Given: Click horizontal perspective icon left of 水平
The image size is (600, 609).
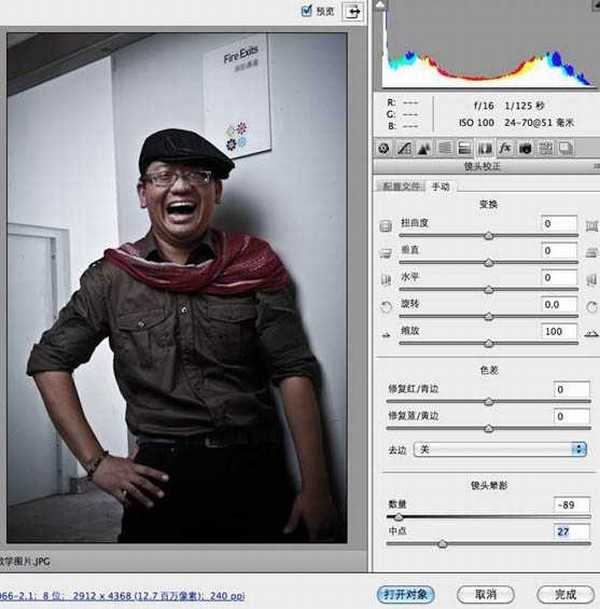Looking at the screenshot, I should pos(385,280).
